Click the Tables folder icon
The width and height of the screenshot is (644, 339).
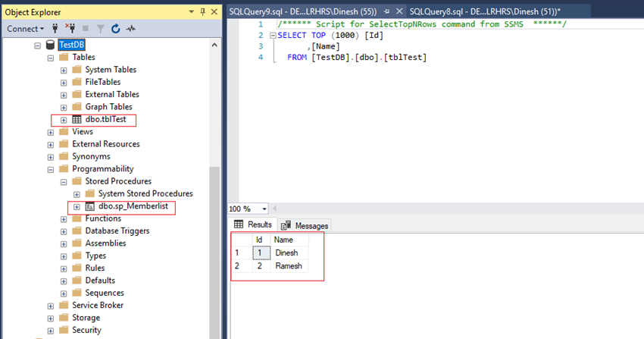point(64,57)
